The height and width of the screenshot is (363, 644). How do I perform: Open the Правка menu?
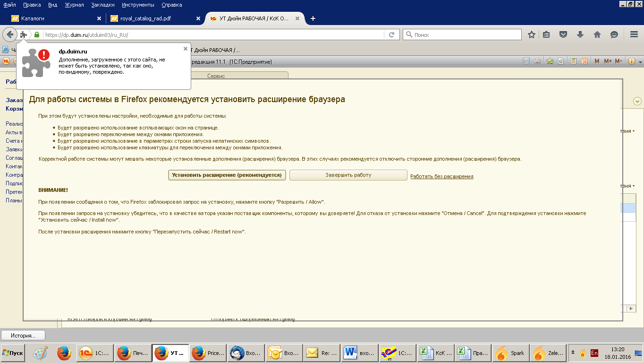pos(32,5)
